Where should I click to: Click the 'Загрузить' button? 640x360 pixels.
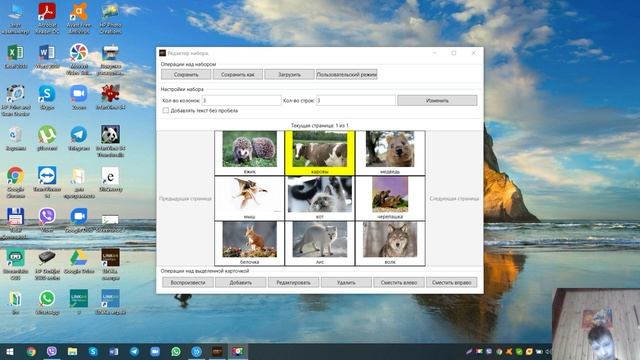tap(289, 74)
